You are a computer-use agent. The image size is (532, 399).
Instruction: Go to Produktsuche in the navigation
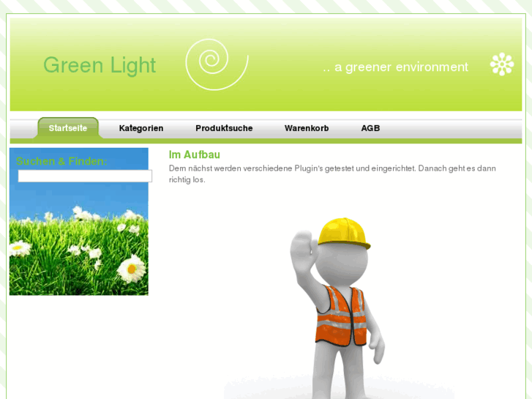pyautogui.click(x=224, y=128)
